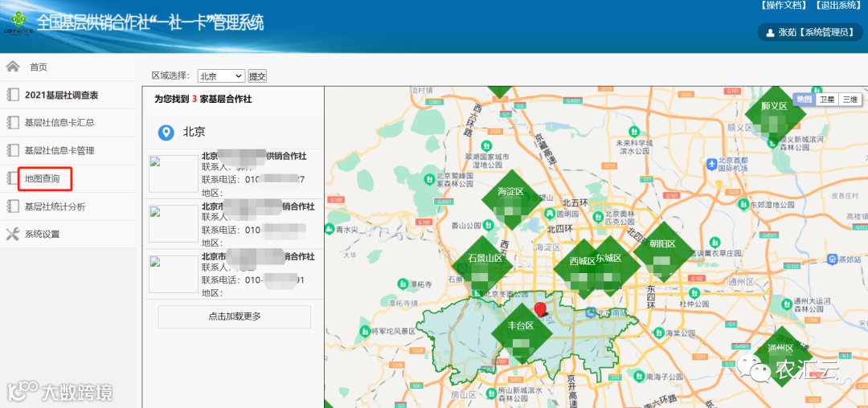Viewport: 868px width, 408px height.
Task: Open 基层社信息卡管理 menu item
Action: tap(68, 150)
